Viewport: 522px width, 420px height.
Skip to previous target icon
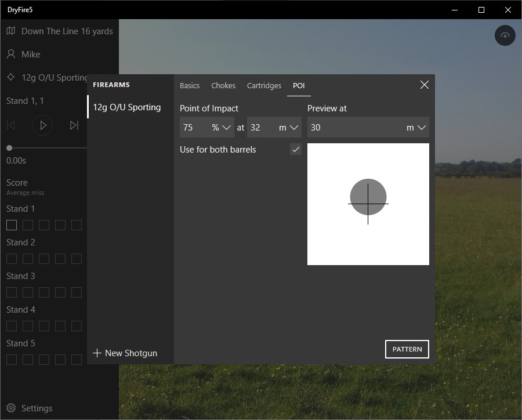point(11,125)
